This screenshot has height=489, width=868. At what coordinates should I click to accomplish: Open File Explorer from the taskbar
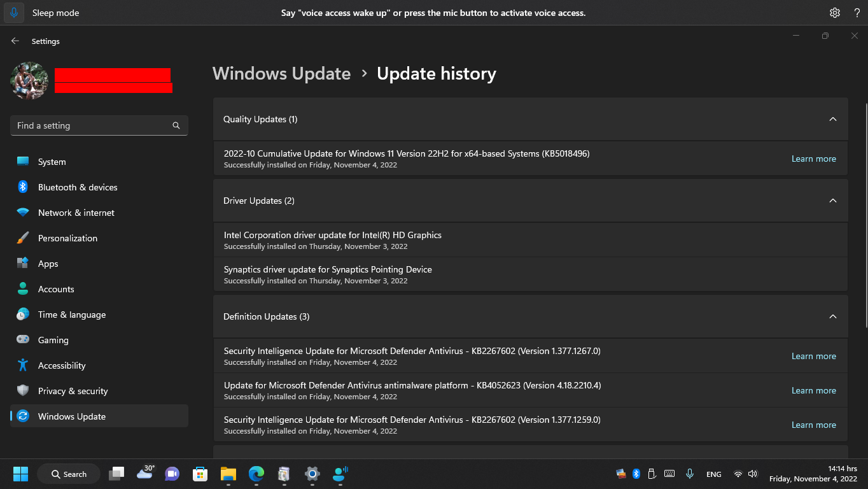pyautogui.click(x=228, y=474)
